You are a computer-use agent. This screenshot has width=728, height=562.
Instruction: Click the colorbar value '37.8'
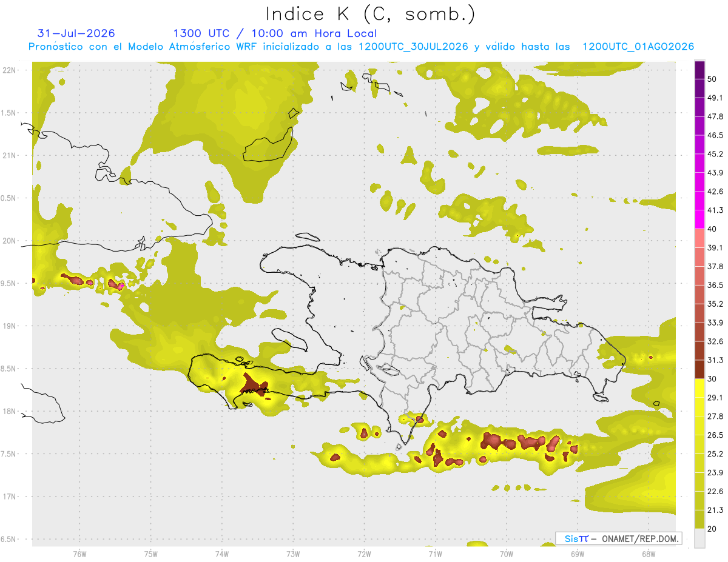(715, 266)
